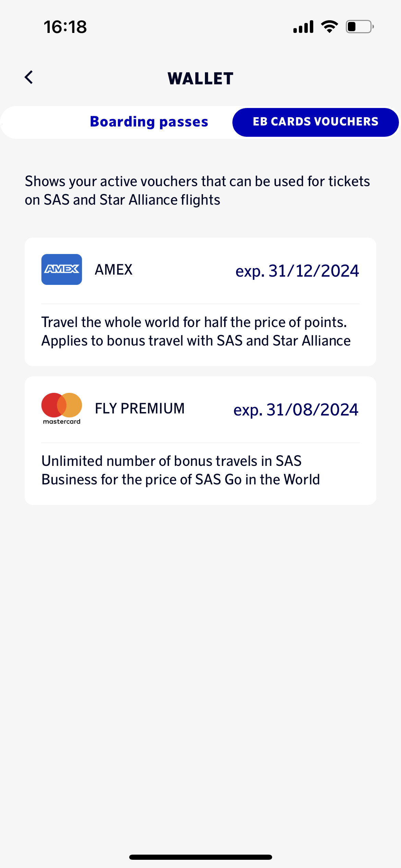Tap the Mastercard logo
Screen dimensions: 401x868
coord(62,408)
